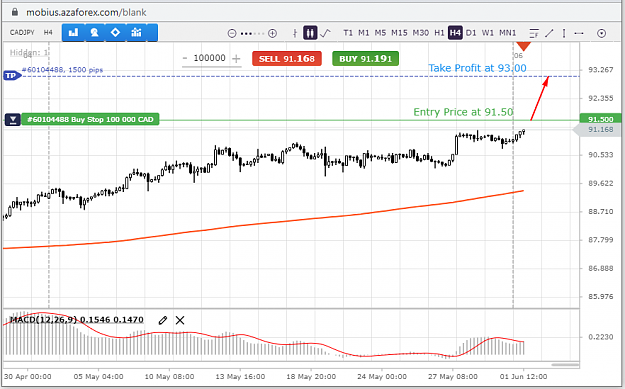The width and height of the screenshot is (625, 389).
Task: Click the address bar URL mobius.azaforex.com/blank
Action: (86, 12)
